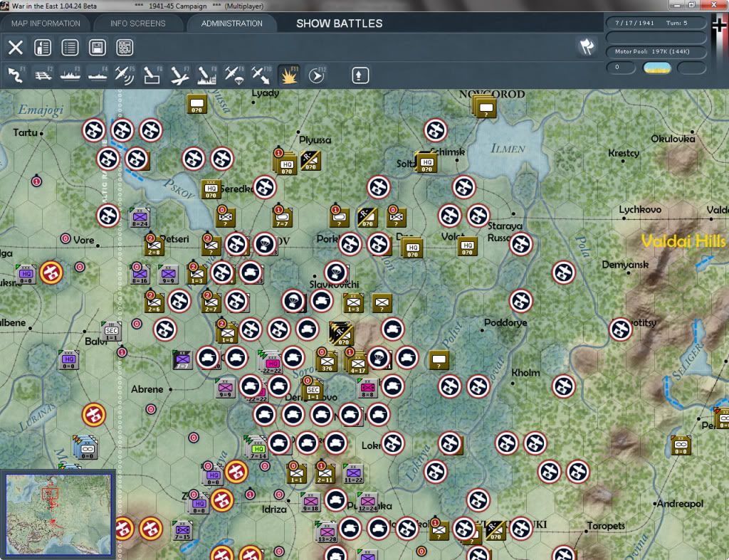Image resolution: width=729 pixels, height=560 pixels.
Task: Click the Toropets town label
Action: pyautogui.click(x=605, y=526)
